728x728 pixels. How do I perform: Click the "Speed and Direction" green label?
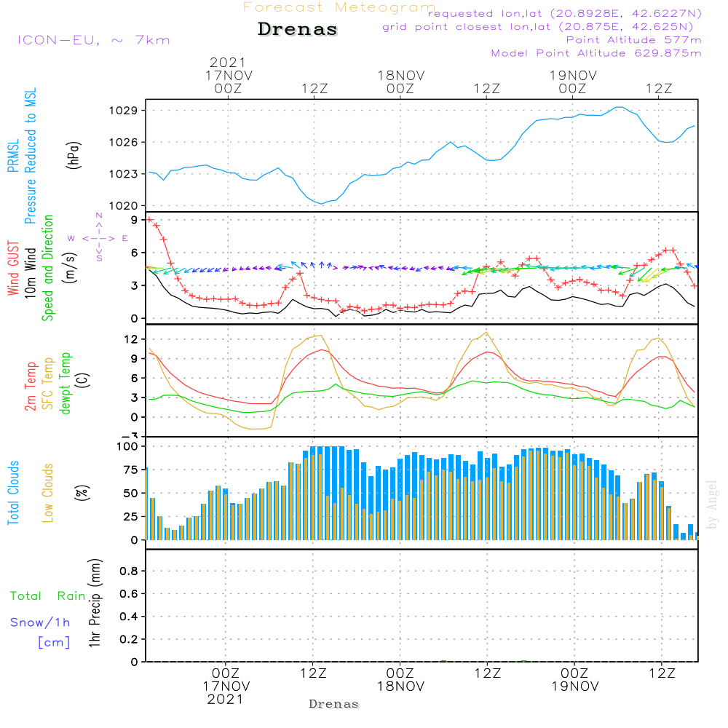[48, 268]
